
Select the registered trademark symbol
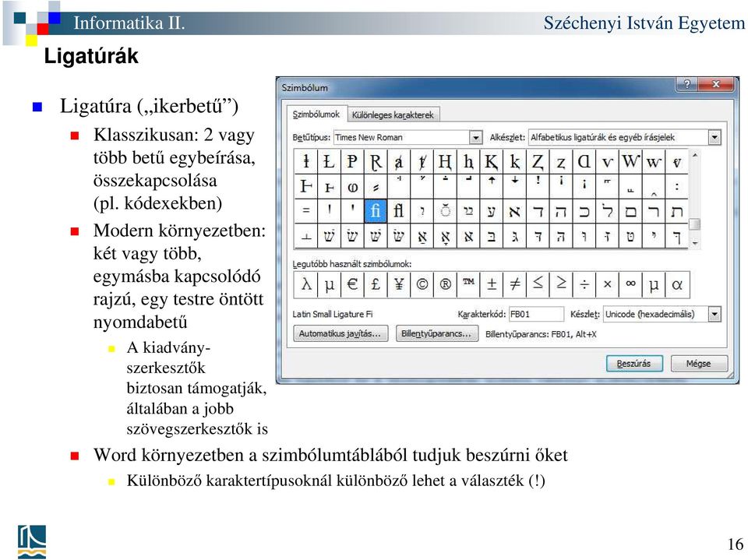(445, 284)
